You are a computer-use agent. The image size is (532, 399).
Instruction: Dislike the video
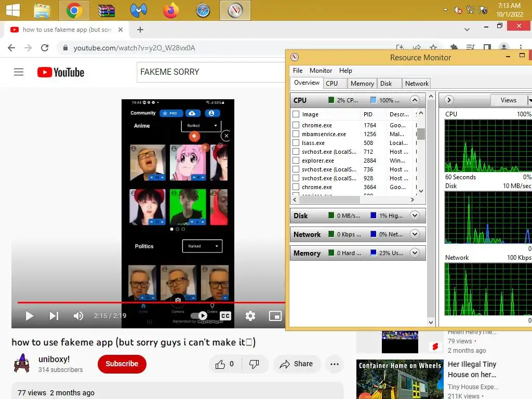point(254,364)
